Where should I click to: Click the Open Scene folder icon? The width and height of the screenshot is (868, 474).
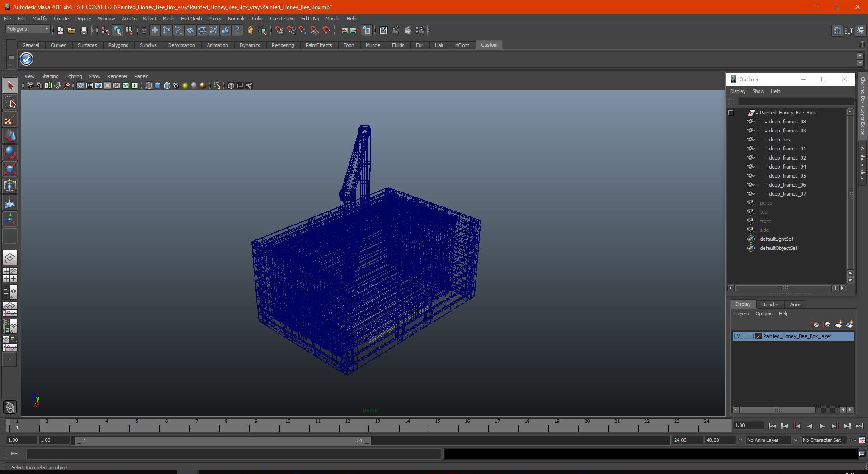point(71,30)
